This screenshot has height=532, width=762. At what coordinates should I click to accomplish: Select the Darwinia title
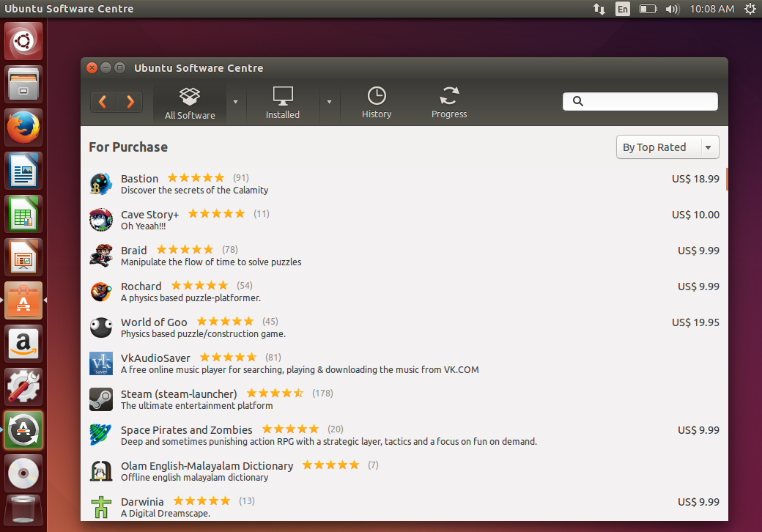coord(142,502)
